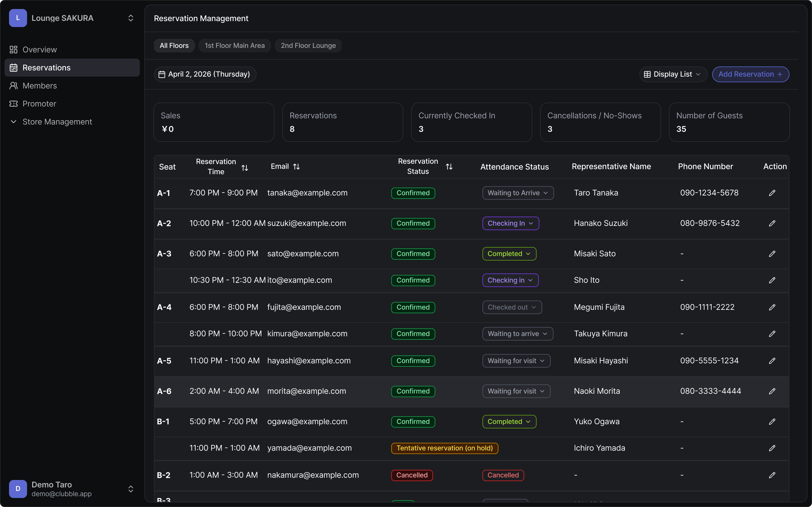Open Megumi Fujita's Checked out dropdown
812x507 pixels.
point(512,307)
